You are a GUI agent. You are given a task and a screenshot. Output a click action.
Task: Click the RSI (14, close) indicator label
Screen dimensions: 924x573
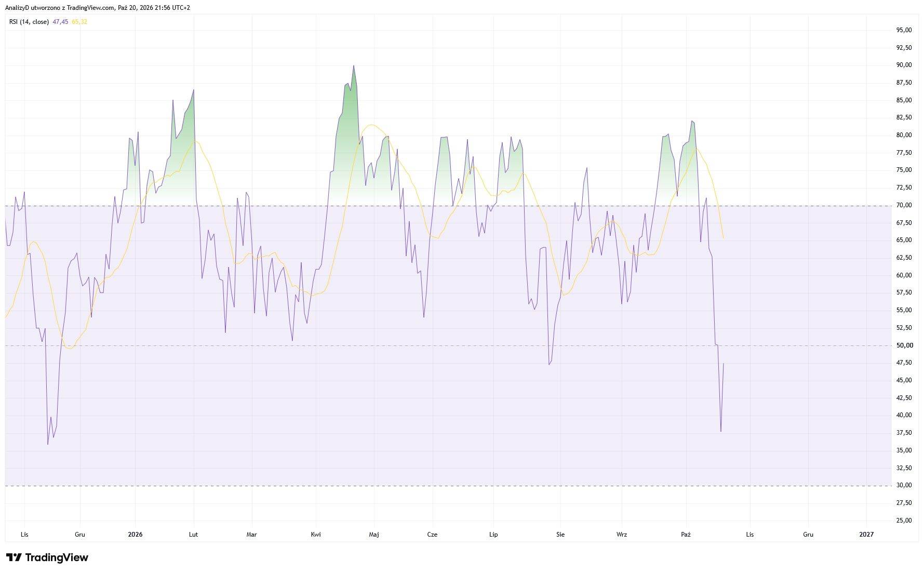[29, 22]
